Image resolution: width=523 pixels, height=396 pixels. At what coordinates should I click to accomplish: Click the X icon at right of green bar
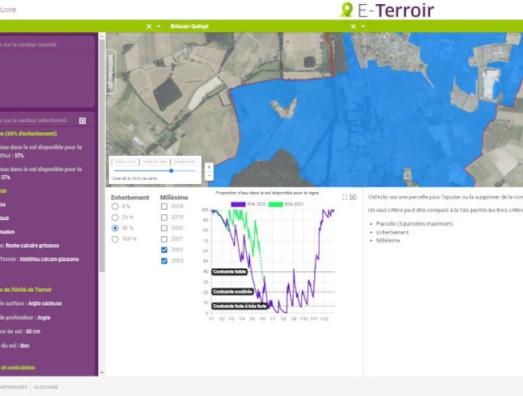pos(354,26)
